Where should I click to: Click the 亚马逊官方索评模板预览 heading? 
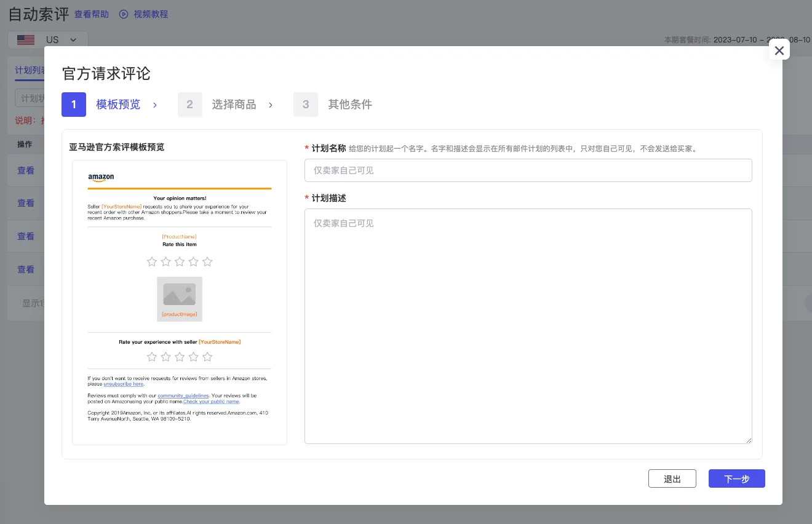coord(117,147)
